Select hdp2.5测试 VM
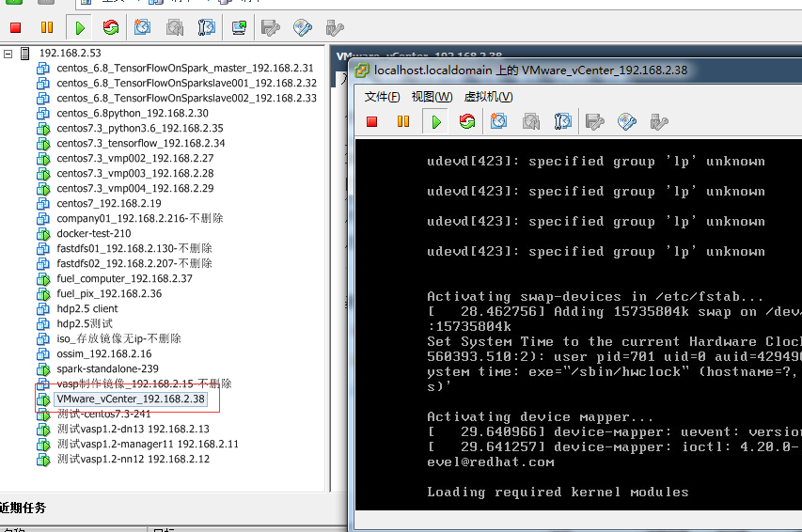The image size is (802, 532). pyautogui.click(x=85, y=323)
